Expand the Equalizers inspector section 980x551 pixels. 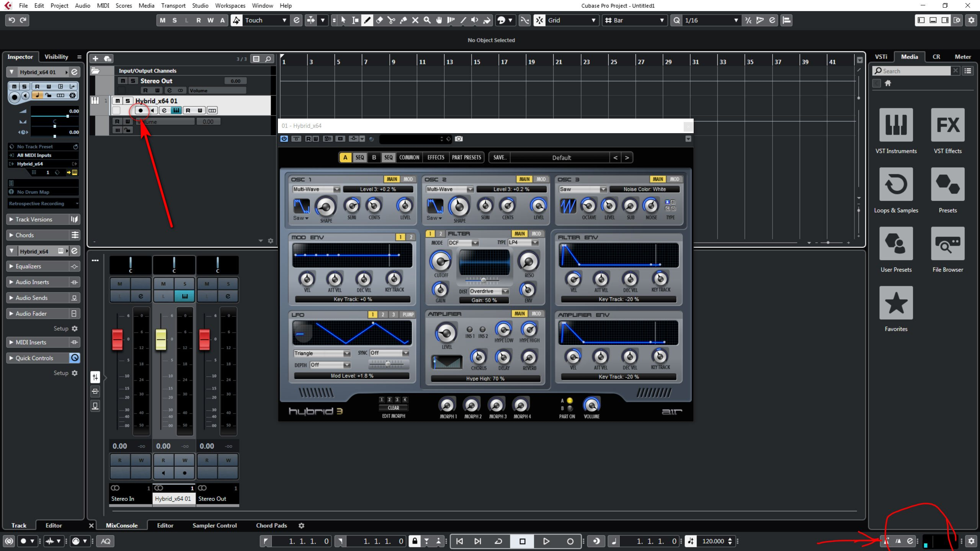pos(28,266)
